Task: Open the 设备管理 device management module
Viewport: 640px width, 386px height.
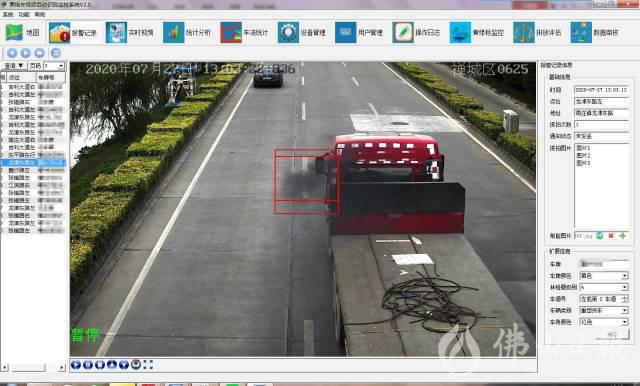Action: point(302,33)
